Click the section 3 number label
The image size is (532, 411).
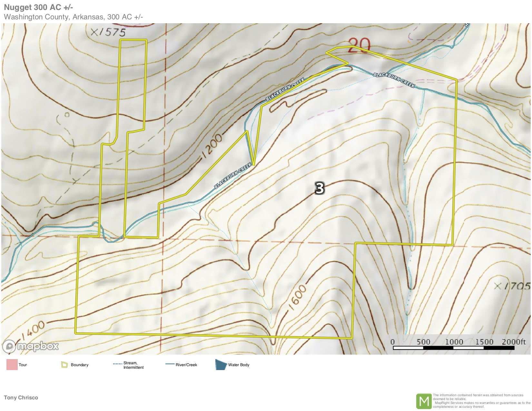click(319, 188)
